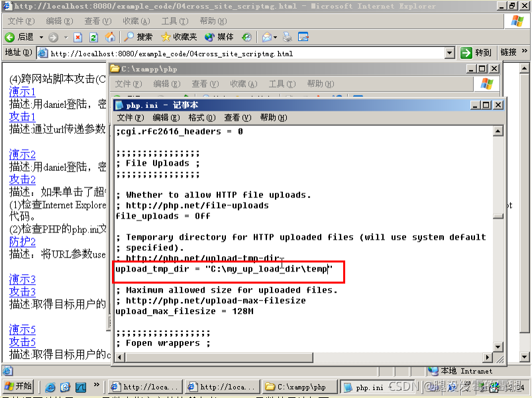
Task: Open Notepad 编辑(E) menu
Action: click(166, 118)
